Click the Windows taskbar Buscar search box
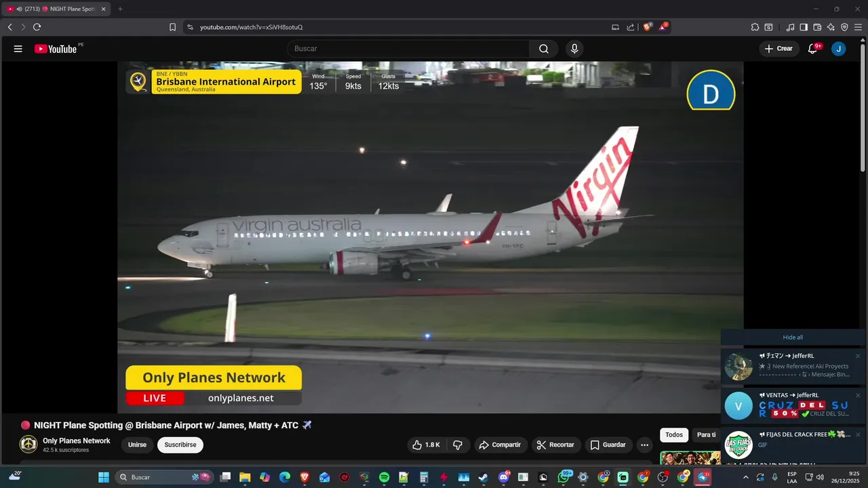 (165, 477)
